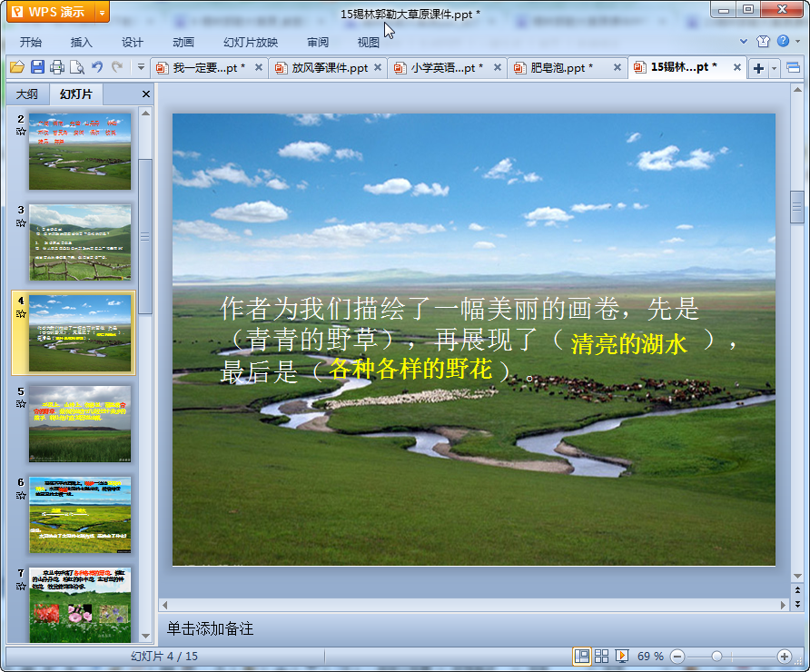810x672 pixels.
Task: Undo the last action with the Undo arrow
Action: (x=97, y=66)
